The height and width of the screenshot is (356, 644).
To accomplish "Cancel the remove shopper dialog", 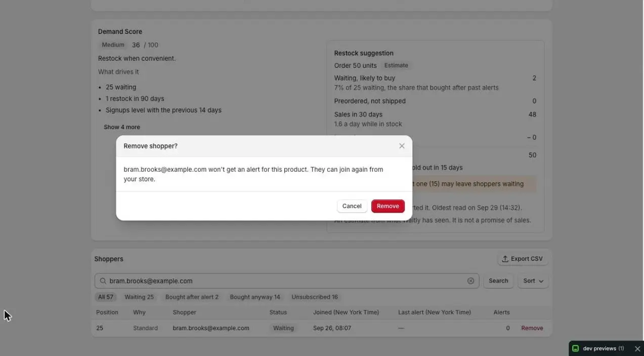I will [x=352, y=206].
